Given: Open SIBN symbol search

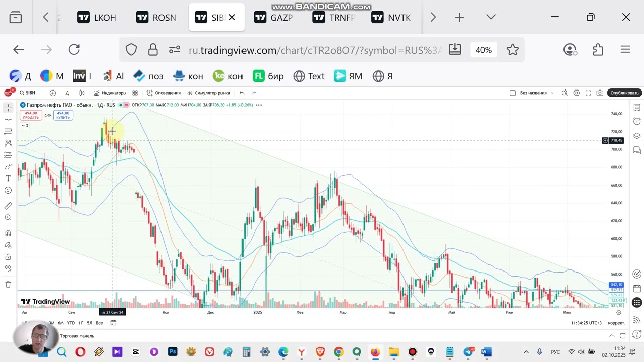Looking at the screenshot, I should [x=28, y=93].
